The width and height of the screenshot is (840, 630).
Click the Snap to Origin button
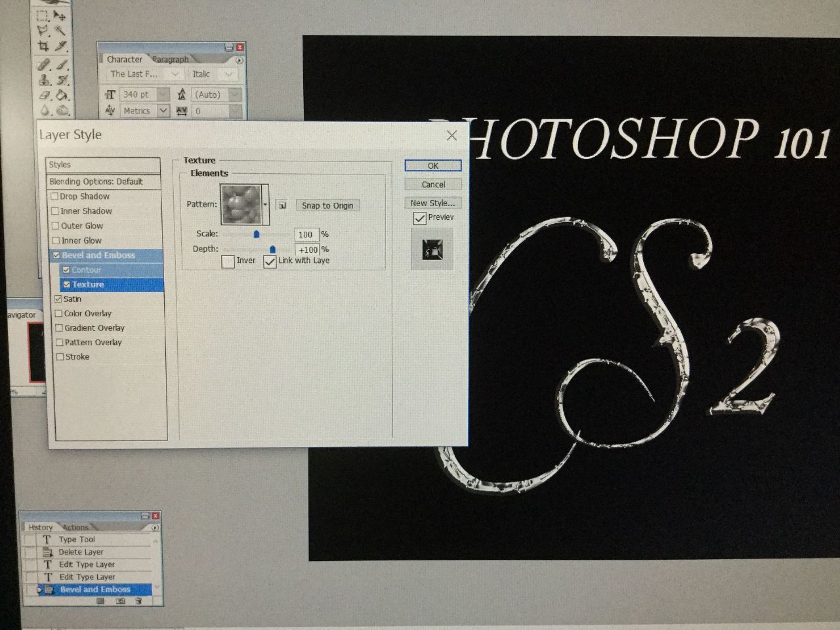point(327,205)
